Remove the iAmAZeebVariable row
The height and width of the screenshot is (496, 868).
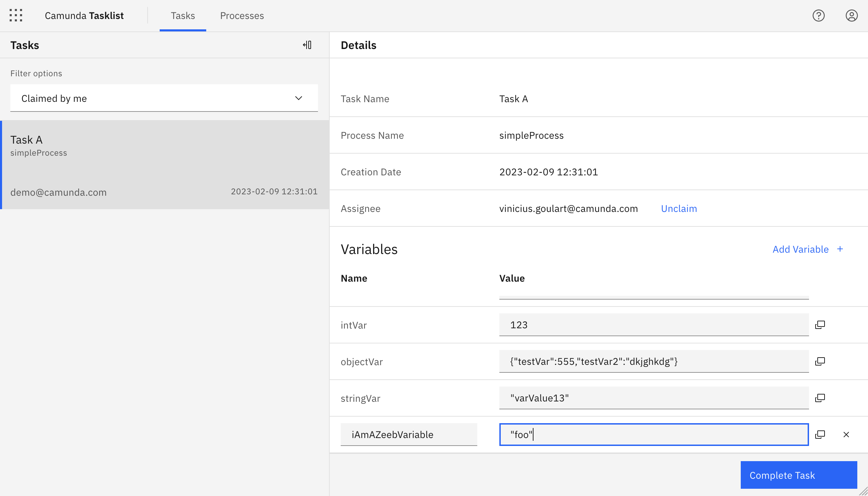(x=846, y=435)
